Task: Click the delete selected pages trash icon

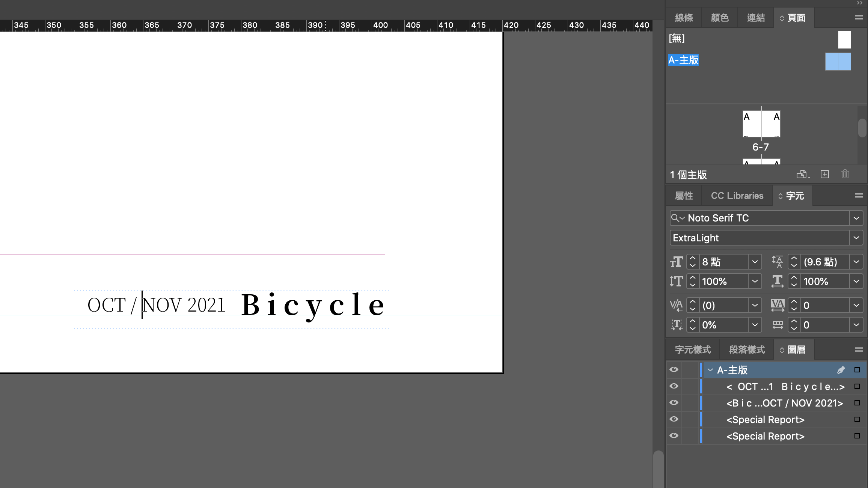Action: click(845, 174)
